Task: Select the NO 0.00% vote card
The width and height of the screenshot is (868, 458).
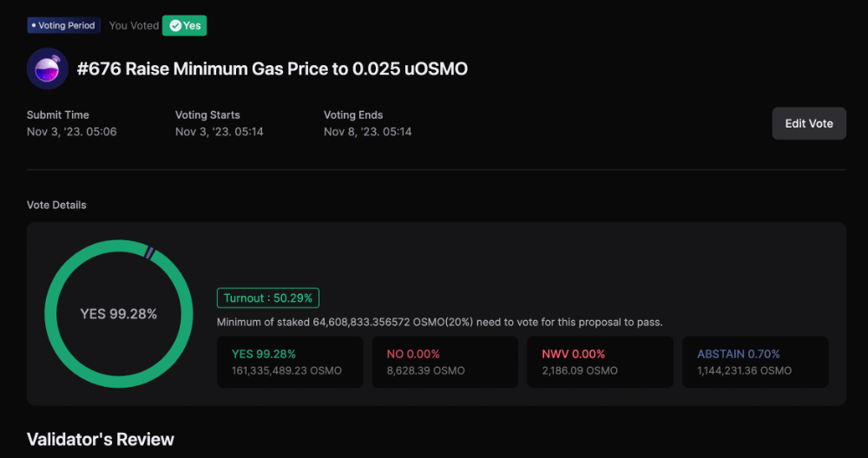Action: [445, 362]
